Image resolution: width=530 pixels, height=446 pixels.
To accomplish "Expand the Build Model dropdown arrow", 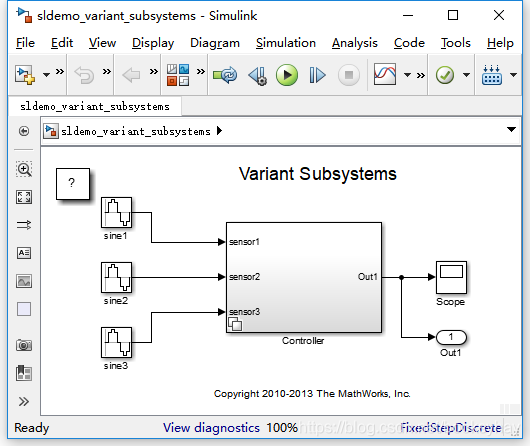I will [513, 75].
